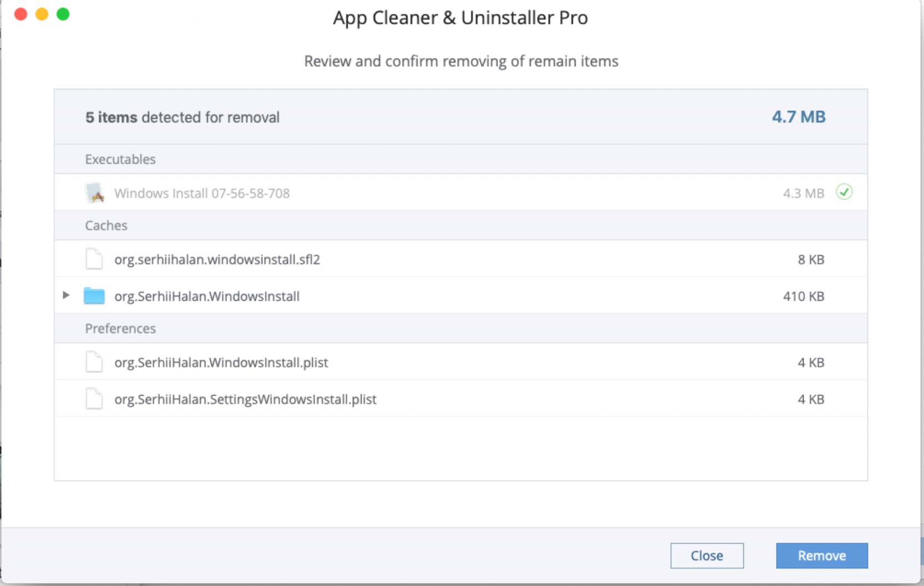Expand the org.SerhiiHalan.WindowsInstall folder triangle
The image size is (924, 586).
pyautogui.click(x=66, y=295)
